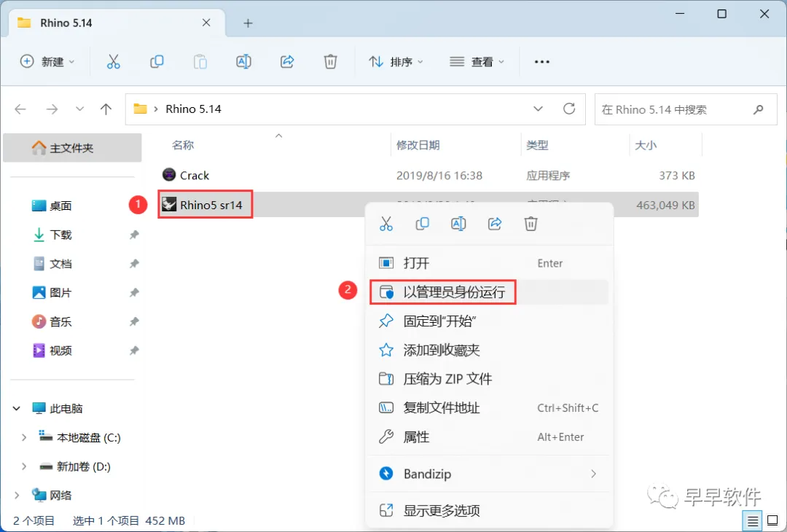Image resolution: width=787 pixels, height=532 pixels.
Task: Choose 固定到"开始" from context menu
Action: pos(490,321)
